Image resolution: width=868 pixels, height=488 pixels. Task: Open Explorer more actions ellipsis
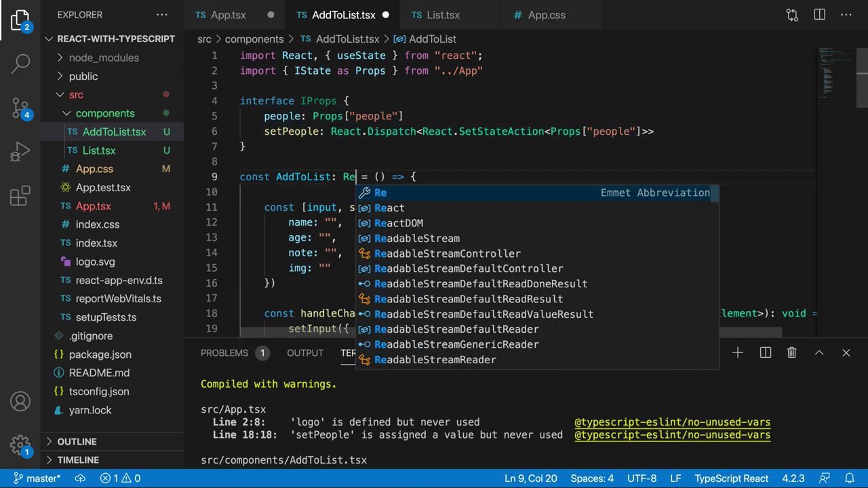[162, 14]
